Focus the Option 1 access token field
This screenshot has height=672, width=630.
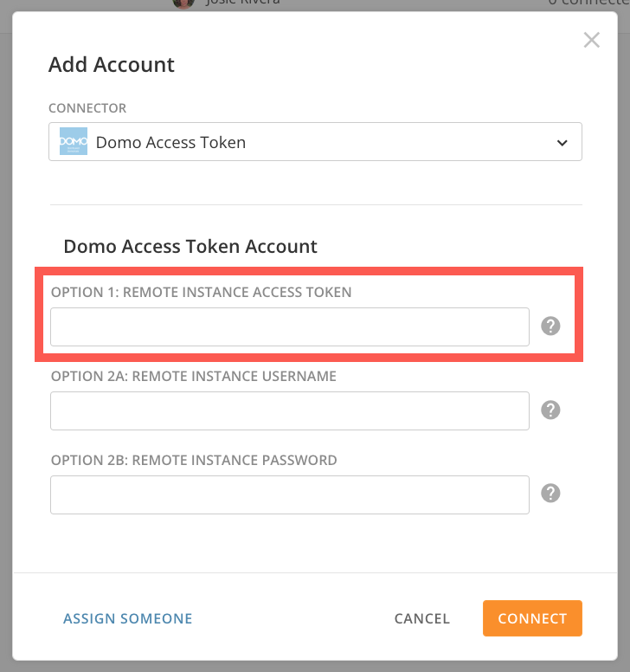pyautogui.click(x=289, y=326)
